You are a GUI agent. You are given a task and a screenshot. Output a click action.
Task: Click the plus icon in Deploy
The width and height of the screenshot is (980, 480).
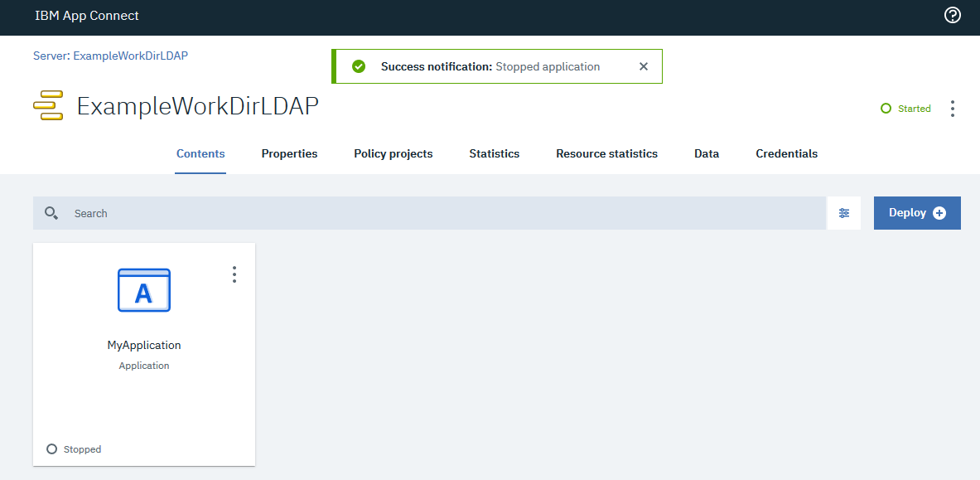pos(939,213)
